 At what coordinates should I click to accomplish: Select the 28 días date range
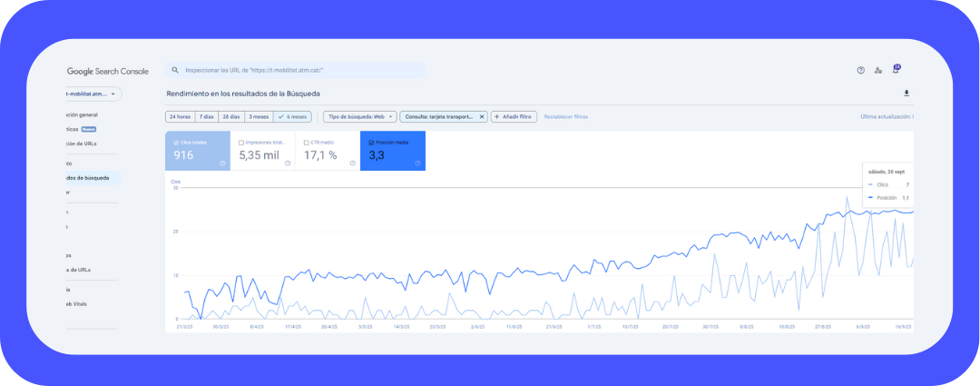232,116
